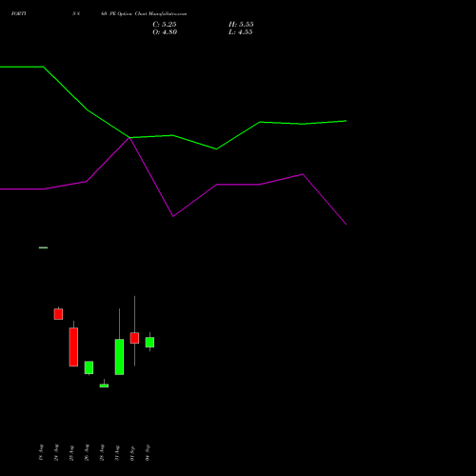Viewport: 476px width, 476px height.
Task: Select the 01 Sep date label
Action: click(x=132, y=452)
